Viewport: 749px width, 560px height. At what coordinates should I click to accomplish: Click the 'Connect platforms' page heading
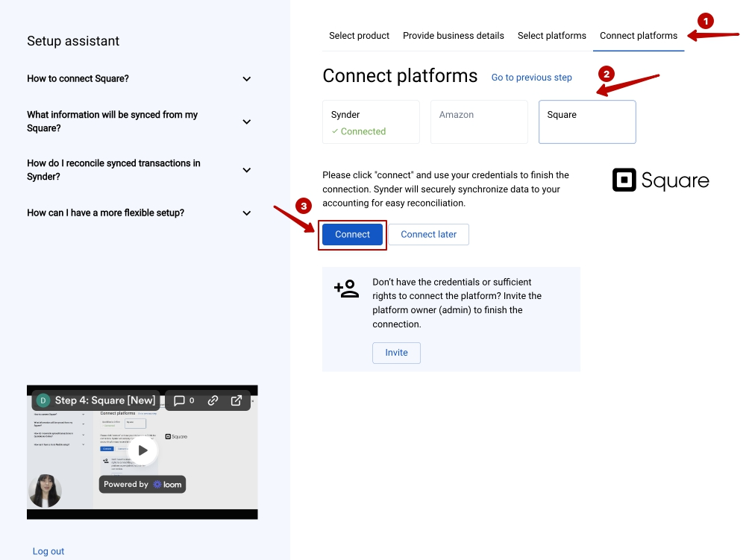pos(400,76)
